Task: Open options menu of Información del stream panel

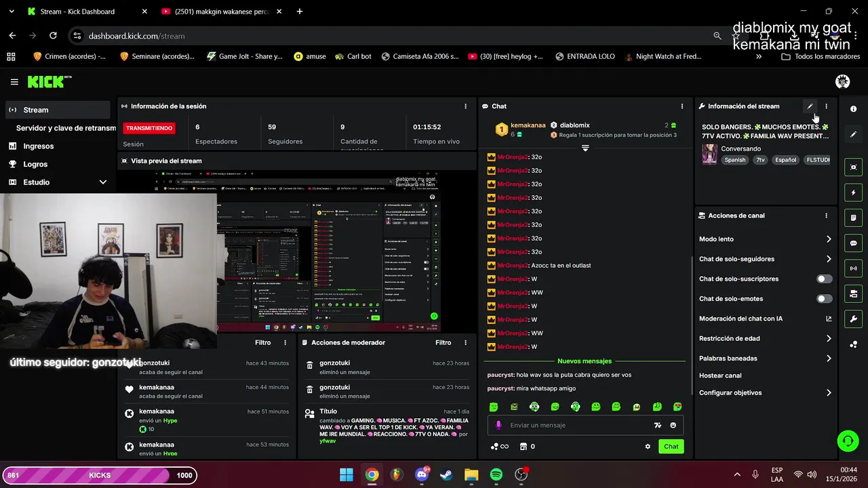Action: [826, 106]
